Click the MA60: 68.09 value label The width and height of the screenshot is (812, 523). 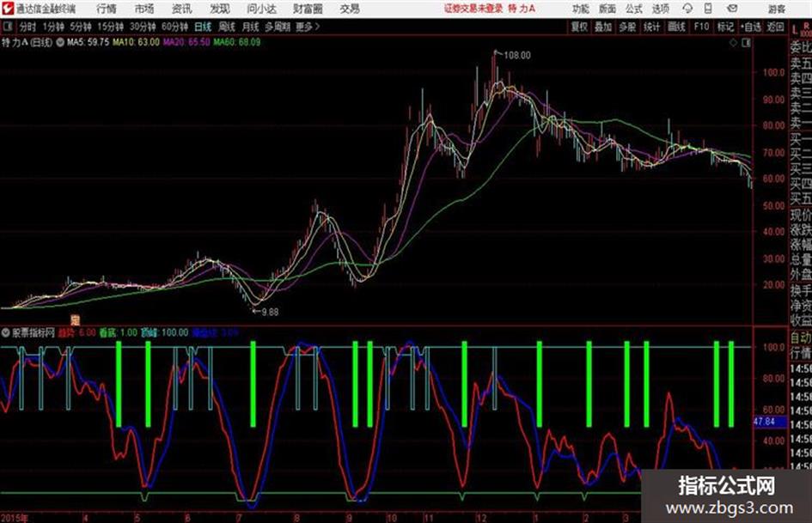tap(237, 42)
